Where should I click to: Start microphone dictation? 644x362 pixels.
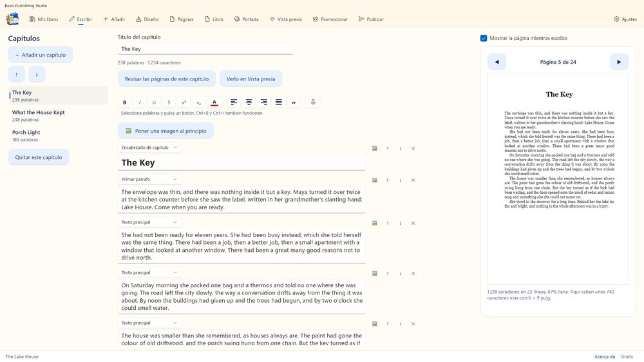click(313, 102)
